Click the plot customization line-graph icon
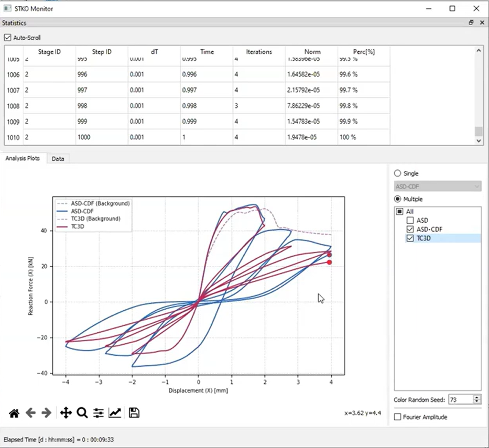This screenshot has height=448, width=489. point(115,413)
